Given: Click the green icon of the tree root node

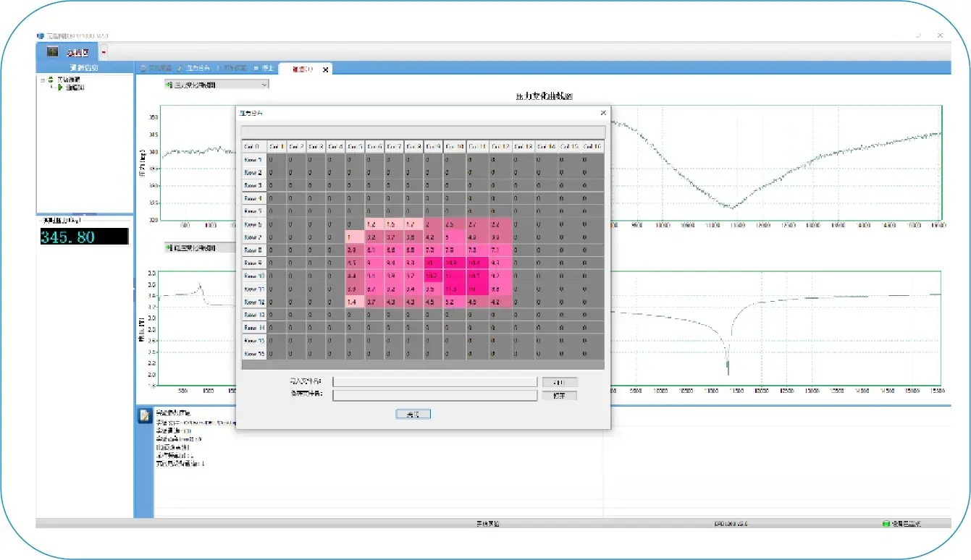Looking at the screenshot, I should coord(50,79).
